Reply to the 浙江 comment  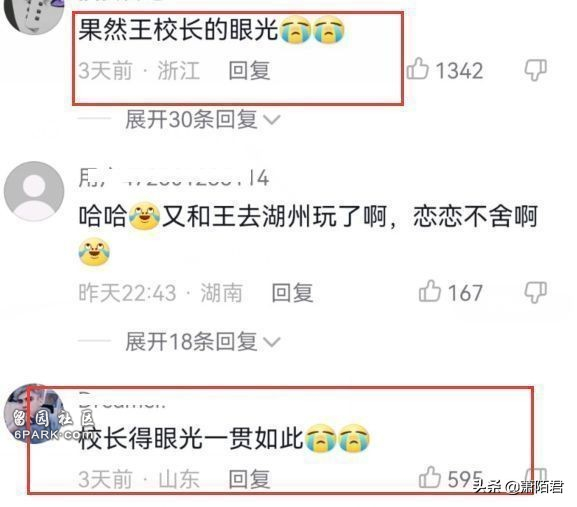[x=249, y=70]
